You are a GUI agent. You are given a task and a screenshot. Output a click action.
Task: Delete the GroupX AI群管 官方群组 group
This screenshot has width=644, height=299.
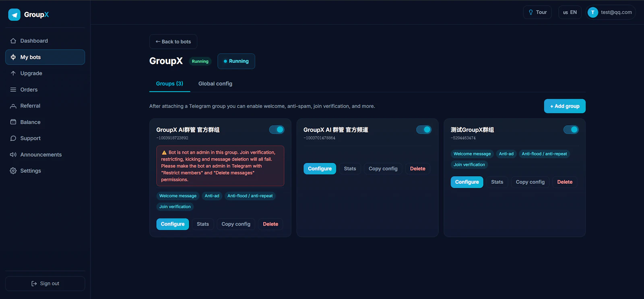[270, 224]
